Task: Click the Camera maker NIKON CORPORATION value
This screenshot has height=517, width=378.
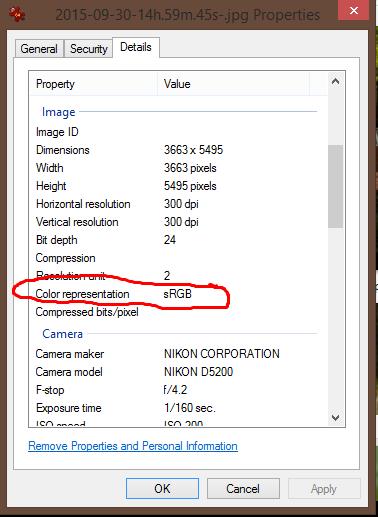Action: pyautogui.click(x=222, y=354)
